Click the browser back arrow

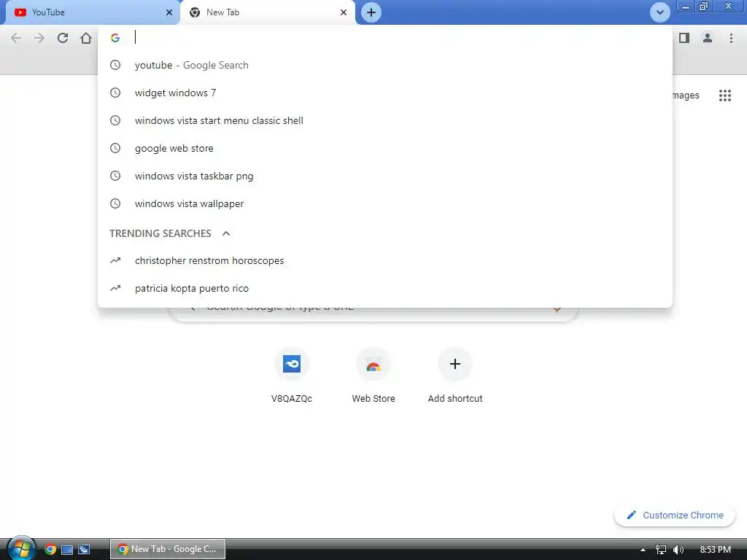[x=16, y=38]
